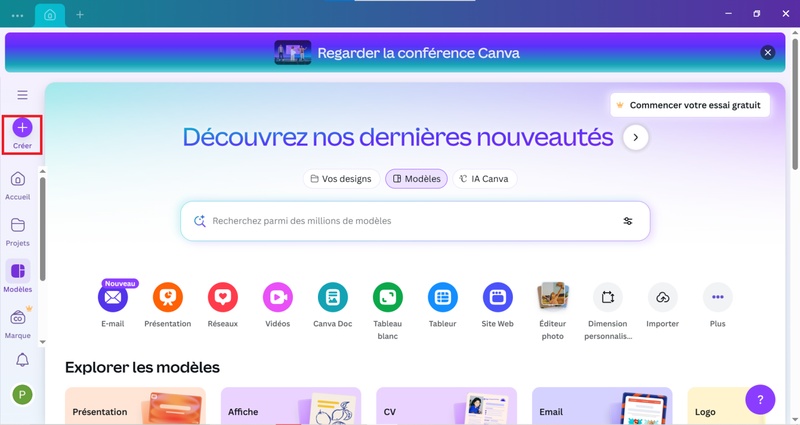This screenshot has width=800, height=425.
Task: Open the Email template card
Action: click(x=602, y=406)
